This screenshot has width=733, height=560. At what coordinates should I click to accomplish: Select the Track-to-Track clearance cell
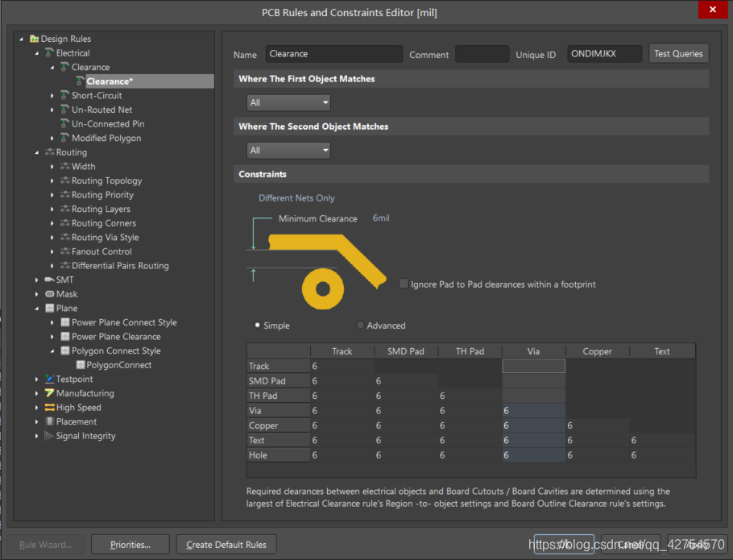[342, 366]
